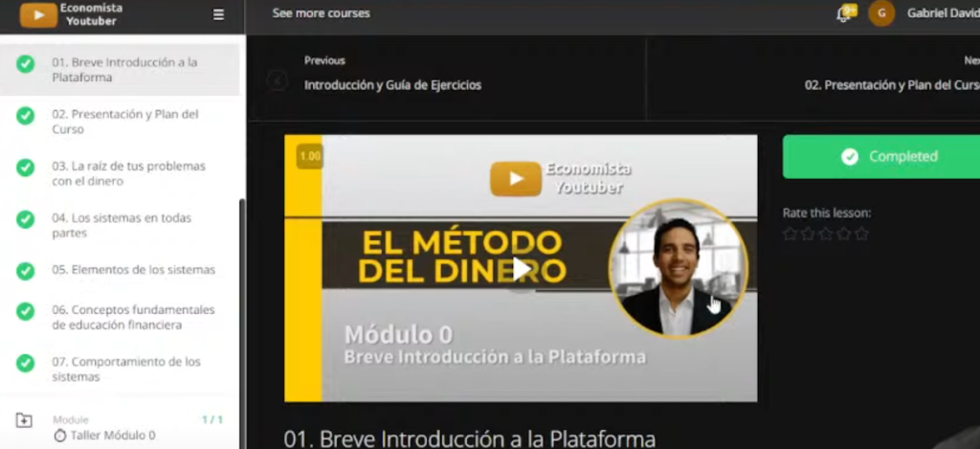
Task: Click the lesson heading below the video
Action: tap(469, 439)
